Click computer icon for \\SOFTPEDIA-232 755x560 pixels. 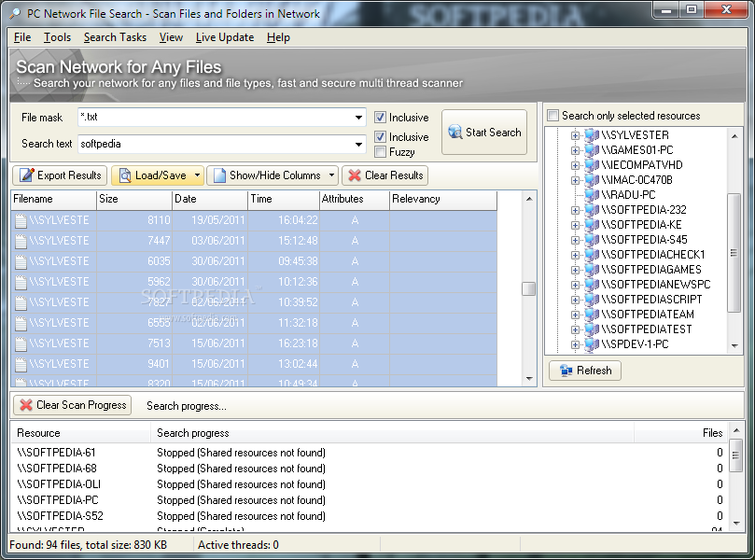tap(592, 210)
